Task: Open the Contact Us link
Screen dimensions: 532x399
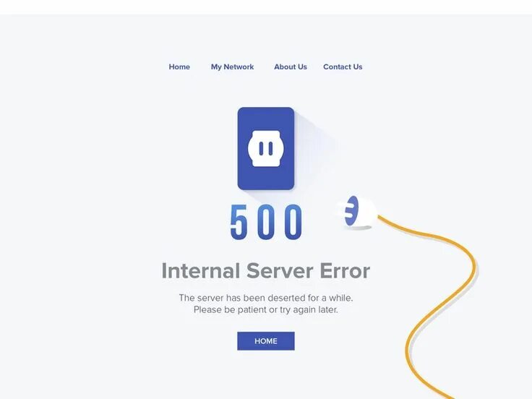Action: click(343, 66)
